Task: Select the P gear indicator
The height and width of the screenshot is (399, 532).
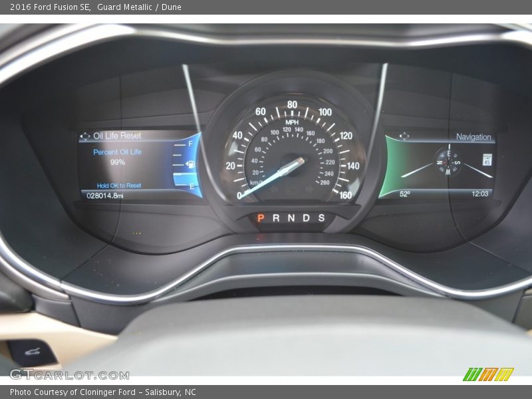Action: tap(261, 218)
